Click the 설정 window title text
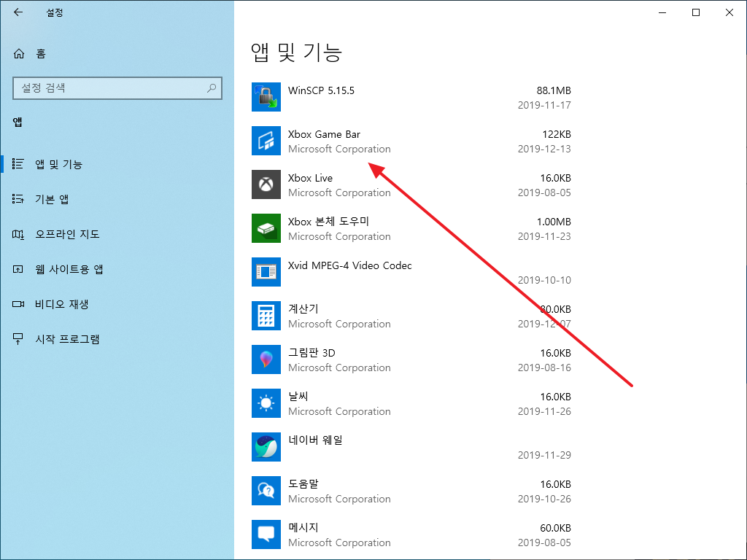This screenshot has height=560, width=747. (54, 13)
